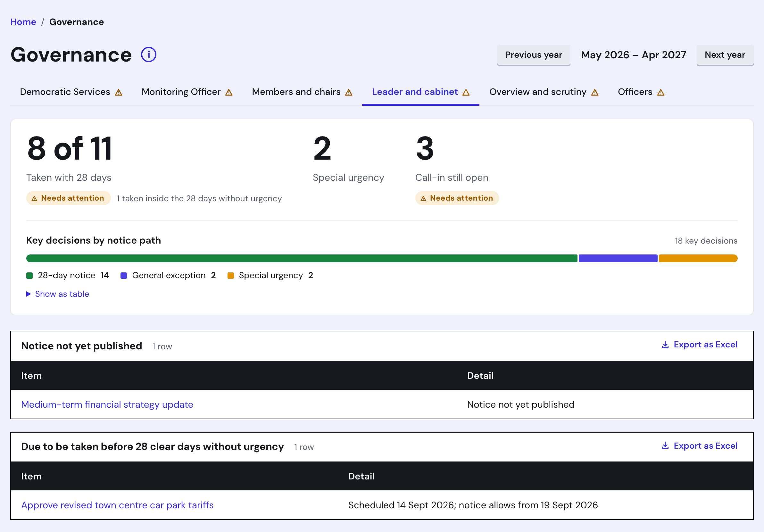The width and height of the screenshot is (764, 532).
Task: Click the Previous year button
Action: 534,55
